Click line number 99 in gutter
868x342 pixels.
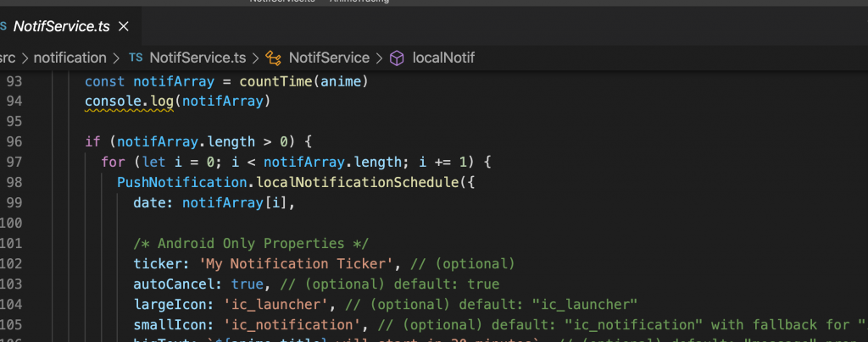coord(14,203)
